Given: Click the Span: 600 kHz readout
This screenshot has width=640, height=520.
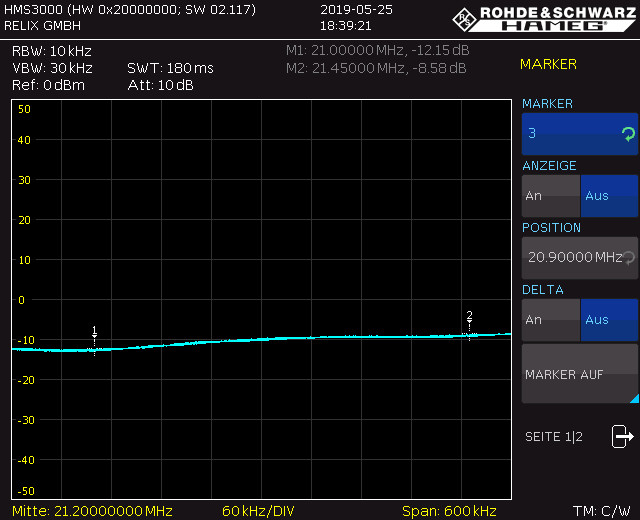Looking at the screenshot, I should [x=449, y=511].
